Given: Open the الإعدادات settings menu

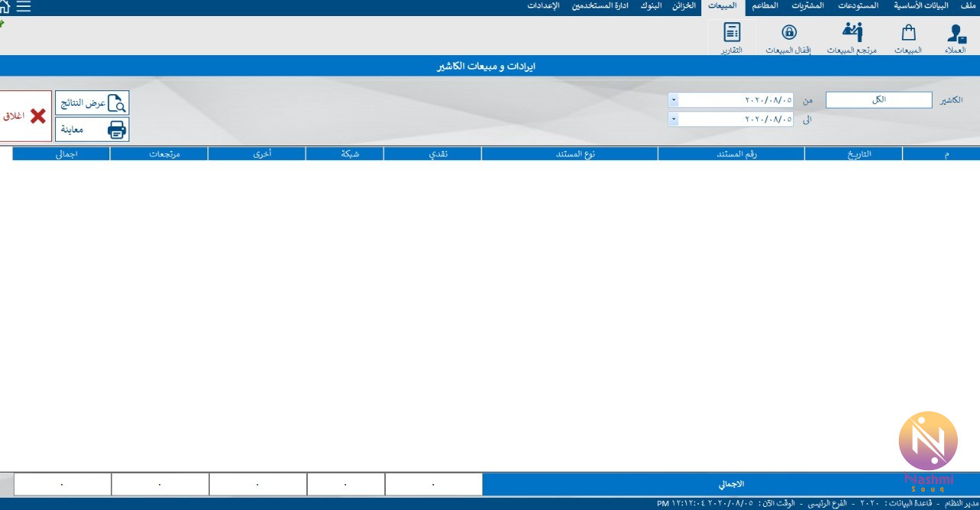Looking at the screenshot, I should point(543,6).
